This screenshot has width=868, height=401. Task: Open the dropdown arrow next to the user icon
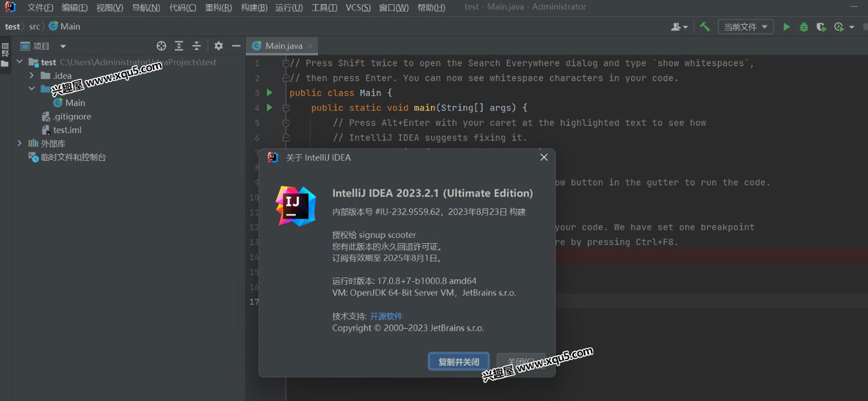click(x=684, y=27)
